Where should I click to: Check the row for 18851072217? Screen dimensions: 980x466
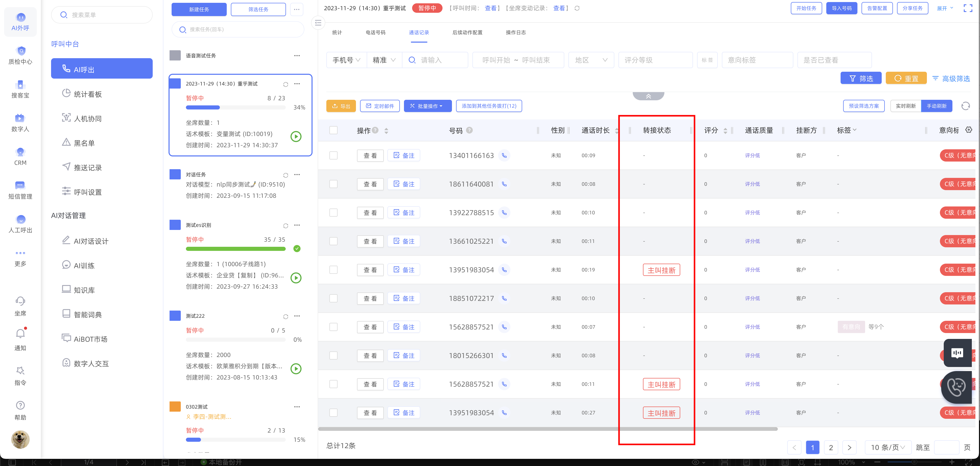pyautogui.click(x=333, y=298)
